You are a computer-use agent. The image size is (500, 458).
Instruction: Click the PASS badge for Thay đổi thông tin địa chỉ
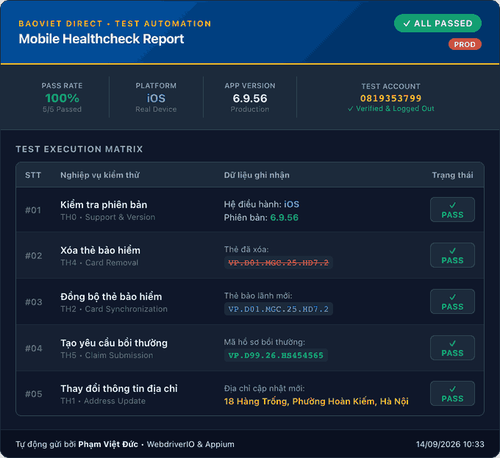pyautogui.click(x=452, y=394)
